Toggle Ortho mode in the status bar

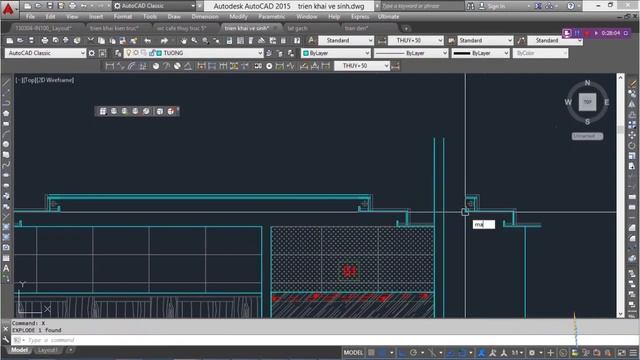coord(402,353)
